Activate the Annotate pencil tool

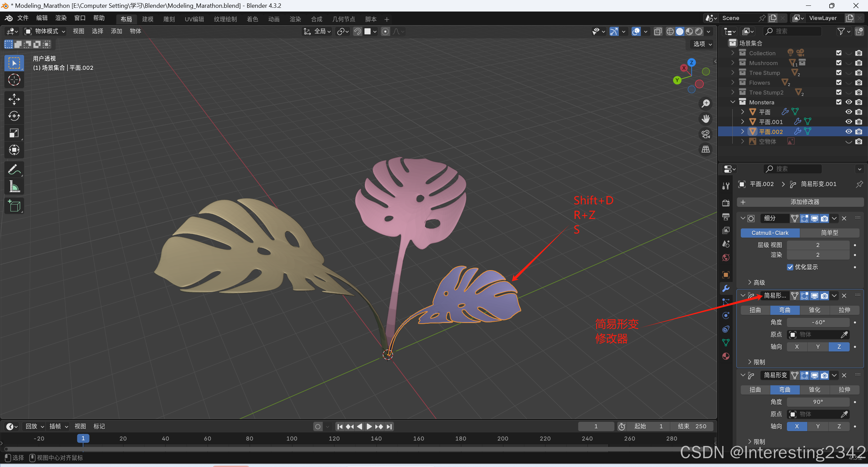coord(14,169)
